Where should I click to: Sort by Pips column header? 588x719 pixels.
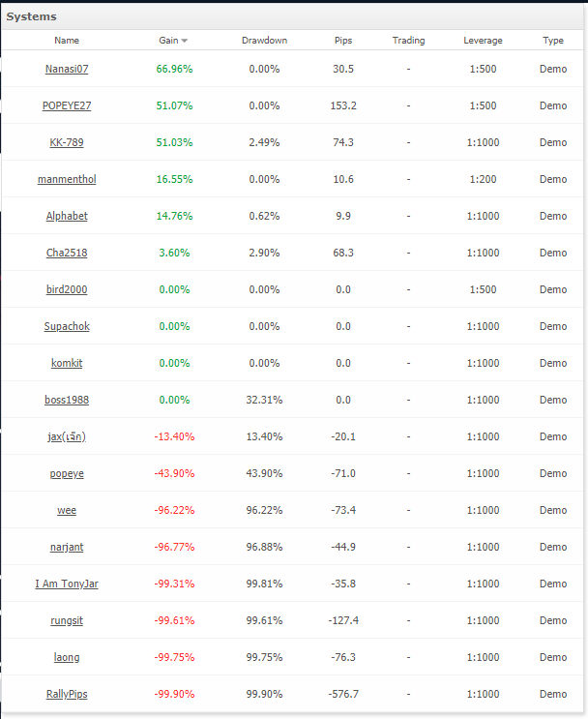click(x=343, y=41)
